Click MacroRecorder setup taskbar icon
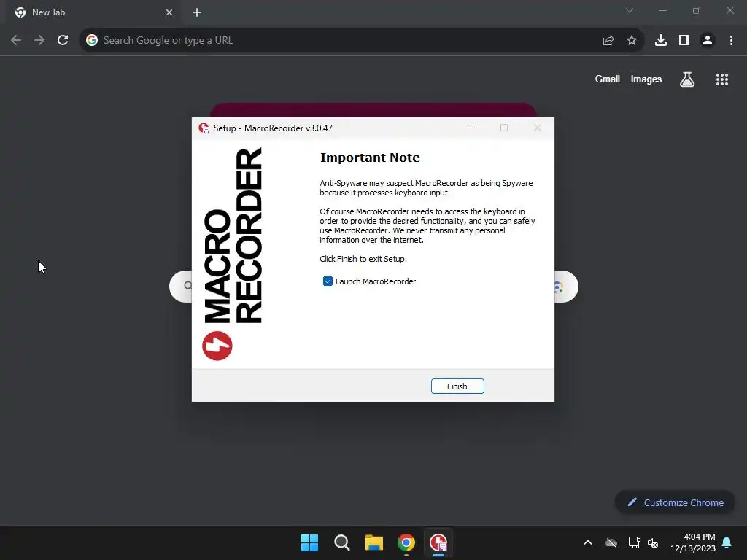 tap(438, 542)
